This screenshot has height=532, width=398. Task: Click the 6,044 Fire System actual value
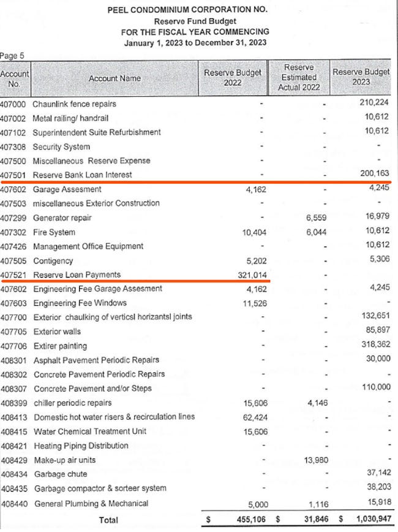click(x=317, y=232)
